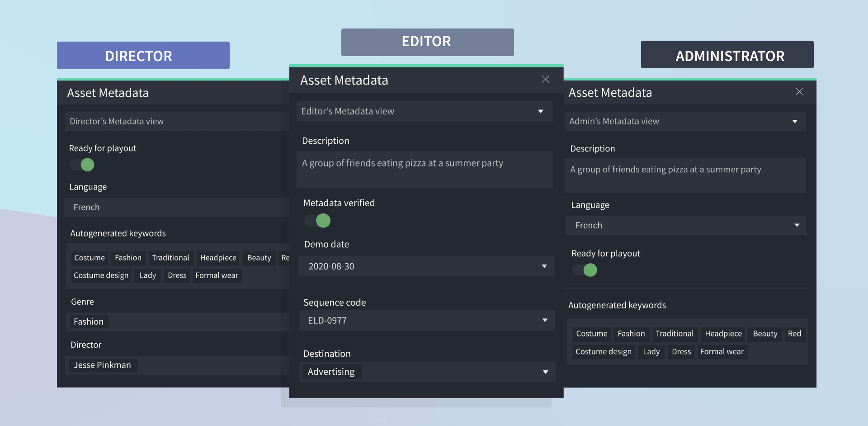Expand the Administrator's Language French dropdown
Viewport: 868px width, 426px height.
point(797,225)
